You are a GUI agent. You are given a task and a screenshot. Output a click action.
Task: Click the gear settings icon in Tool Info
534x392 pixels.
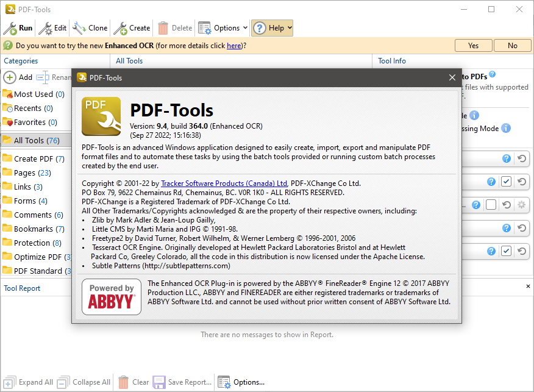tap(521, 205)
